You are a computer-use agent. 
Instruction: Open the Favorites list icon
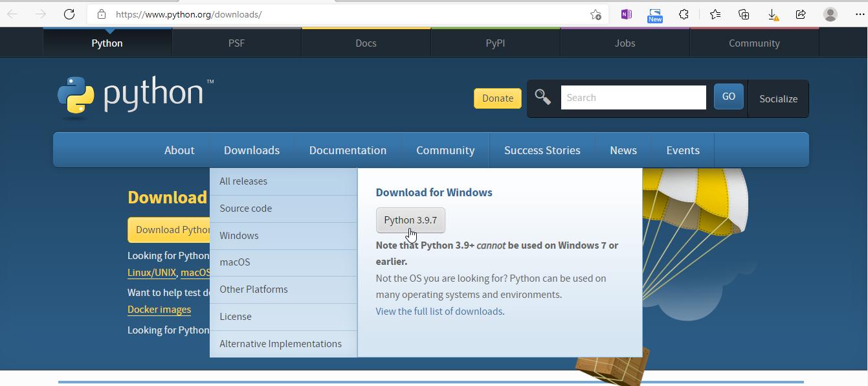[715, 14]
